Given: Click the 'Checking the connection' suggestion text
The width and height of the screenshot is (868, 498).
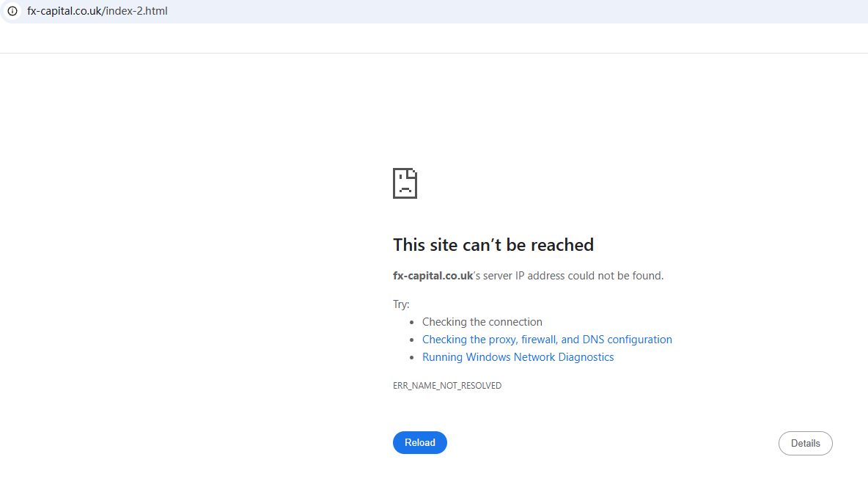Looking at the screenshot, I should (x=482, y=322).
